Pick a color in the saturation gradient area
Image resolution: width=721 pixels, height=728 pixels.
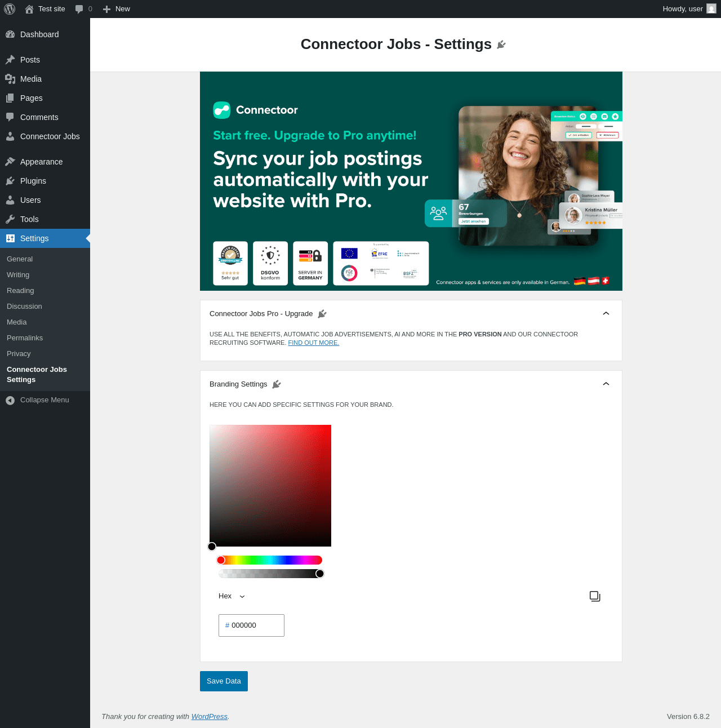coord(270,486)
